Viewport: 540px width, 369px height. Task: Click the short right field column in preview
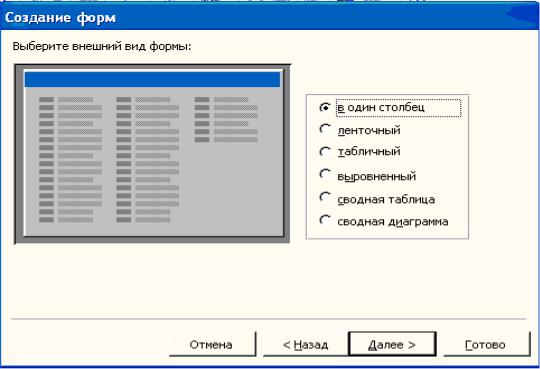tap(226, 120)
